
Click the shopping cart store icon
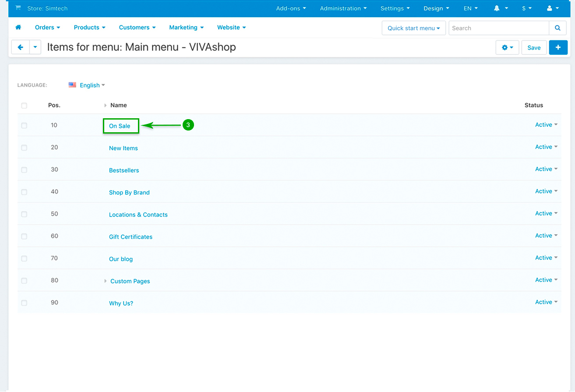[18, 8]
